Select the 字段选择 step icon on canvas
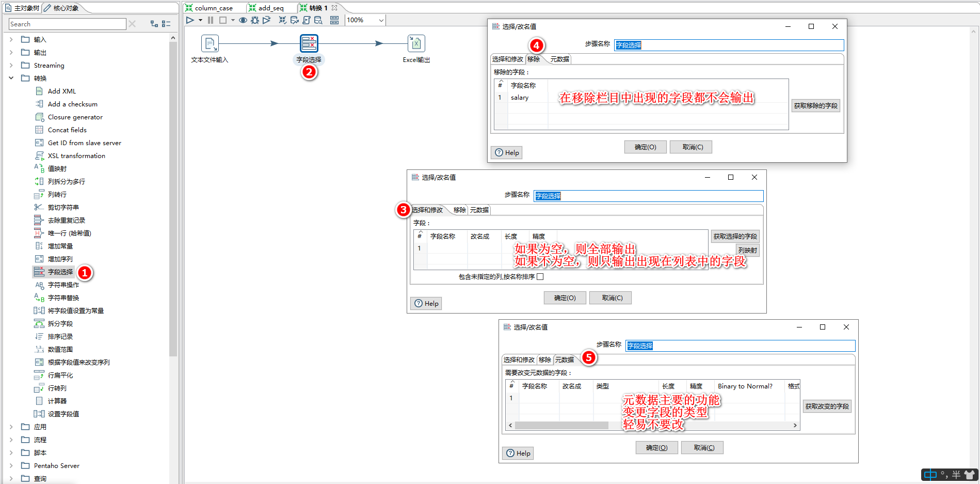Image resolution: width=980 pixels, height=484 pixels. pyautogui.click(x=309, y=43)
